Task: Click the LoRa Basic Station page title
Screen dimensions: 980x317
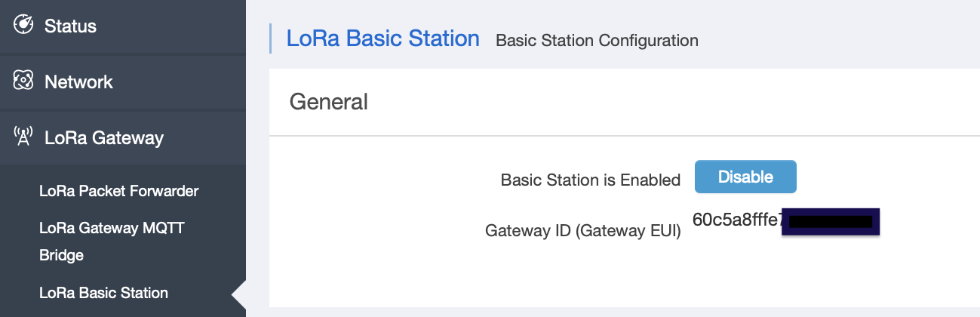Action: pyautogui.click(x=382, y=38)
